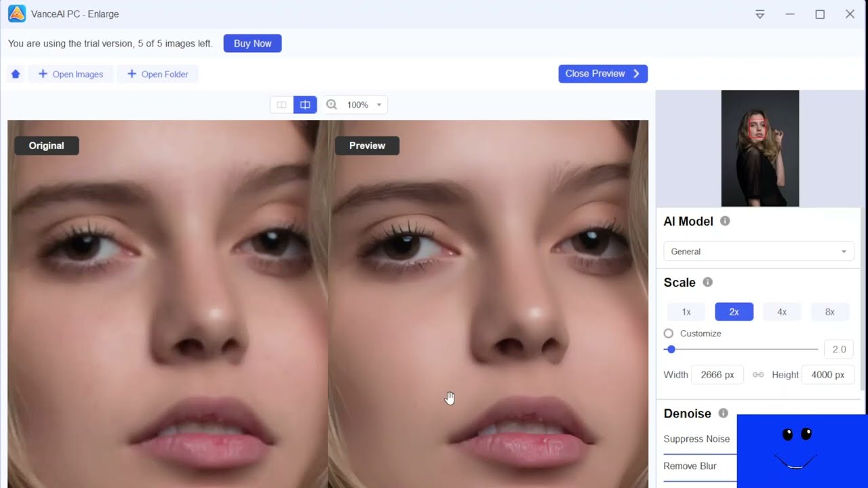
Task: Click the Scale info icon
Action: [x=707, y=282]
